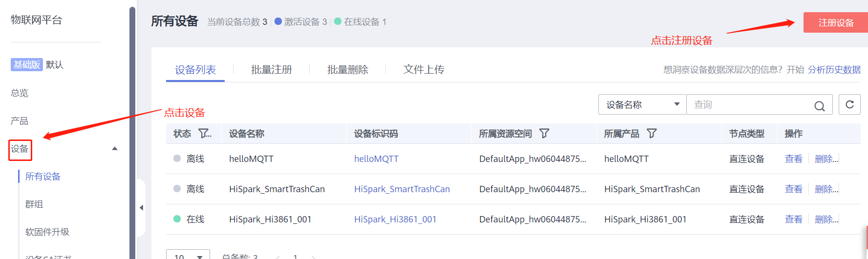Click the 查询 search input field
This screenshot has height=259, width=868.
(x=750, y=104)
